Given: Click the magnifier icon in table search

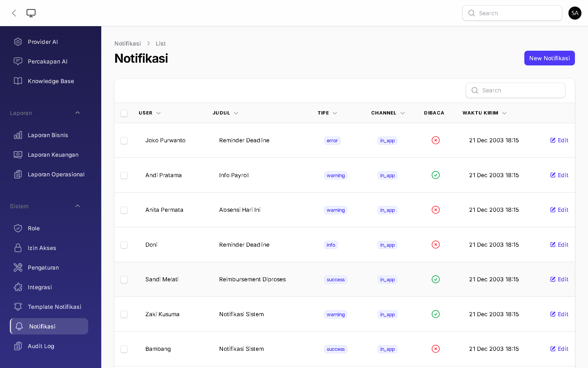Looking at the screenshot, I should [475, 90].
